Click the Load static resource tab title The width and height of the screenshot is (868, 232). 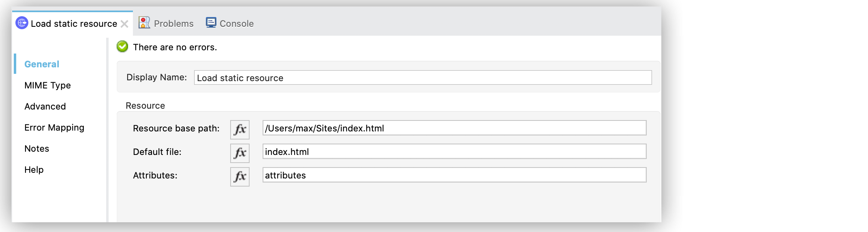74,24
